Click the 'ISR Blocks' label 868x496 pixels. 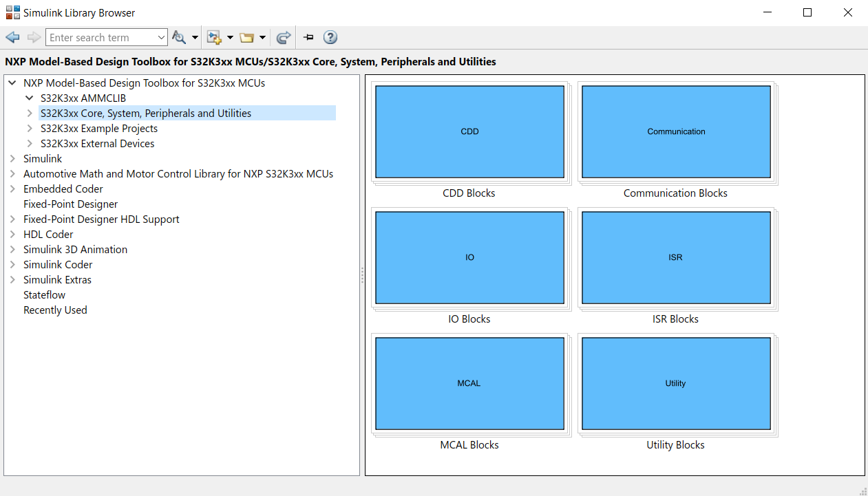[x=675, y=319]
